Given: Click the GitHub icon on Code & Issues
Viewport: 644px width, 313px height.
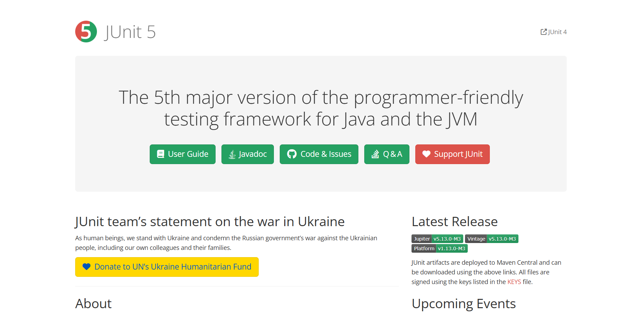Looking at the screenshot, I should [292, 154].
